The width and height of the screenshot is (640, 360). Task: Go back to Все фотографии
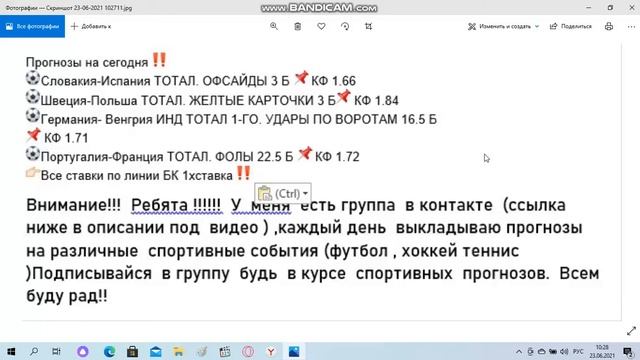click(x=32, y=26)
